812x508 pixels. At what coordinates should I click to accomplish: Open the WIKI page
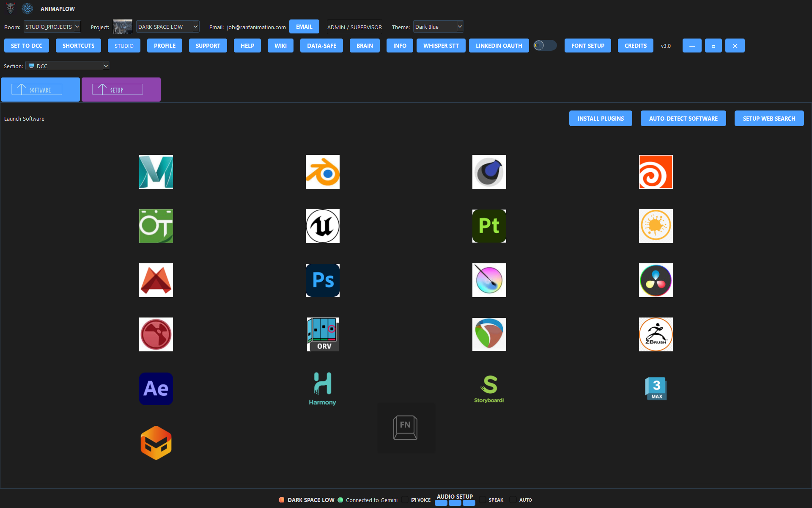(280, 45)
